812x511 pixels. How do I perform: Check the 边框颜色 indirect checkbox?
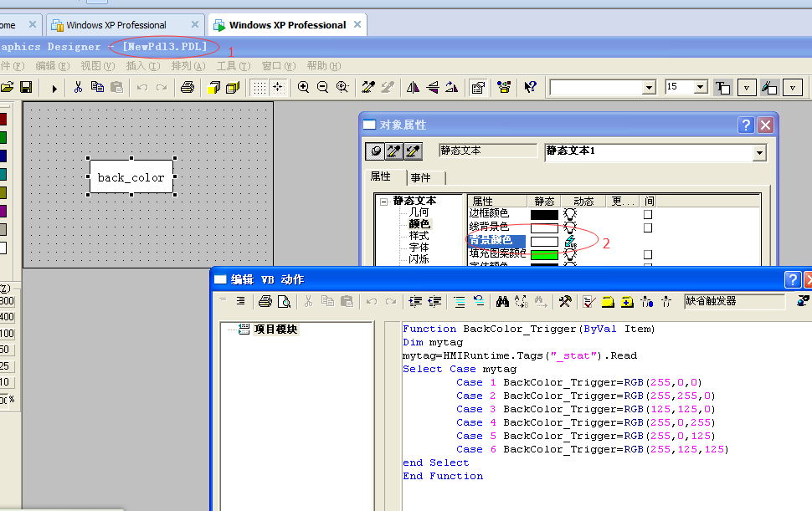[x=648, y=214]
